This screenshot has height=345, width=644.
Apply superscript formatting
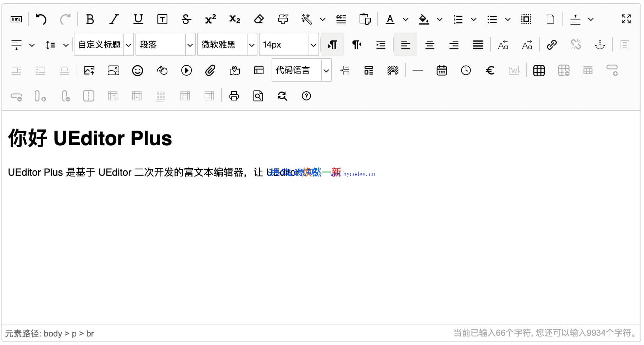[211, 19]
